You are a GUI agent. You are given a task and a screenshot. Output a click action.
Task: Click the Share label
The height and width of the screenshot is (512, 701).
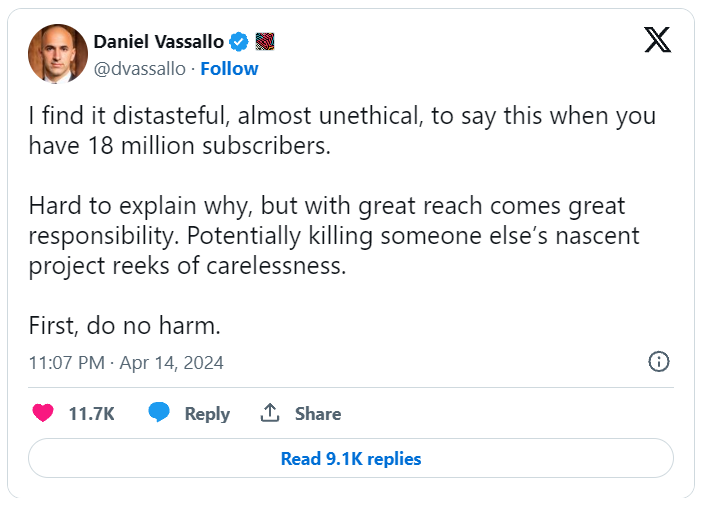click(317, 414)
